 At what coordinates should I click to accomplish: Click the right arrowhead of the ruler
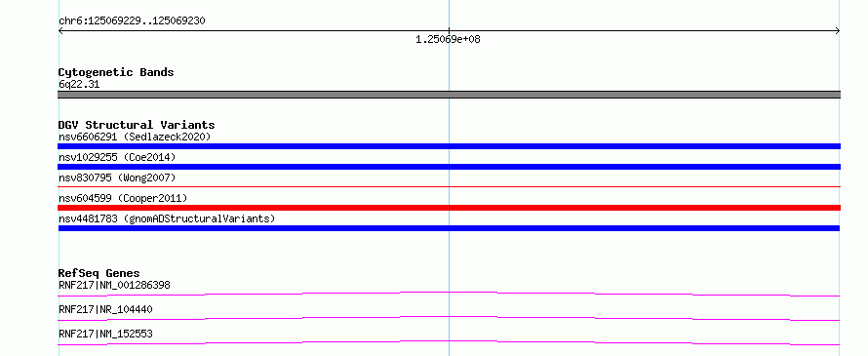coord(837,31)
